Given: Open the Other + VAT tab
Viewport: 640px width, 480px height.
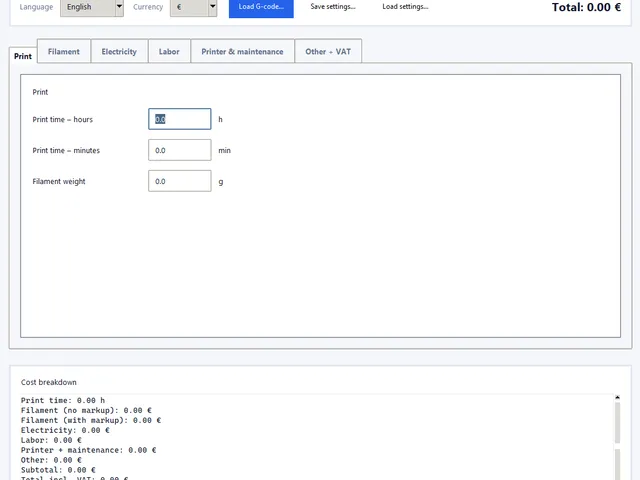Looking at the screenshot, I should pos(328,51).
